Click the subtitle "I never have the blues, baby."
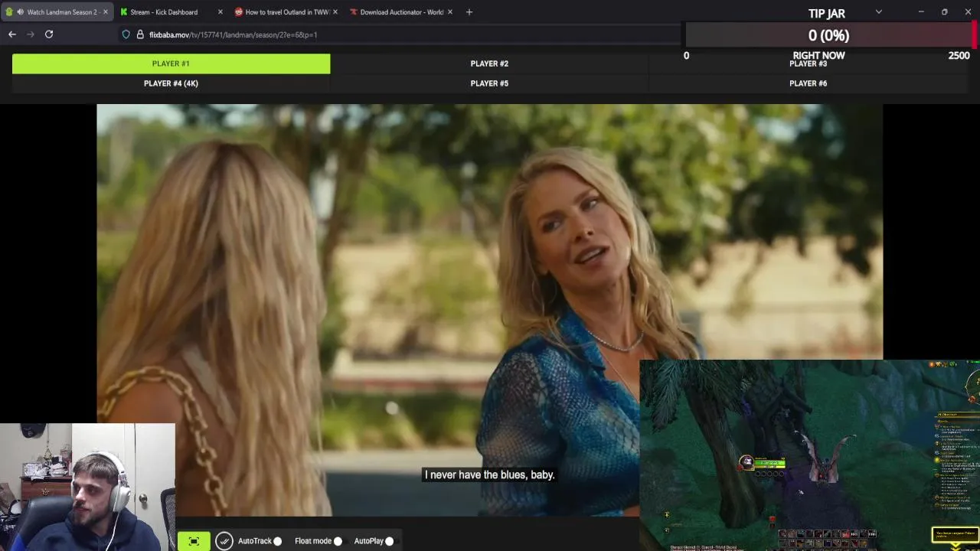The width and height of the screenshot is (980, 551). pyautogui.click(x=489, y=474)
